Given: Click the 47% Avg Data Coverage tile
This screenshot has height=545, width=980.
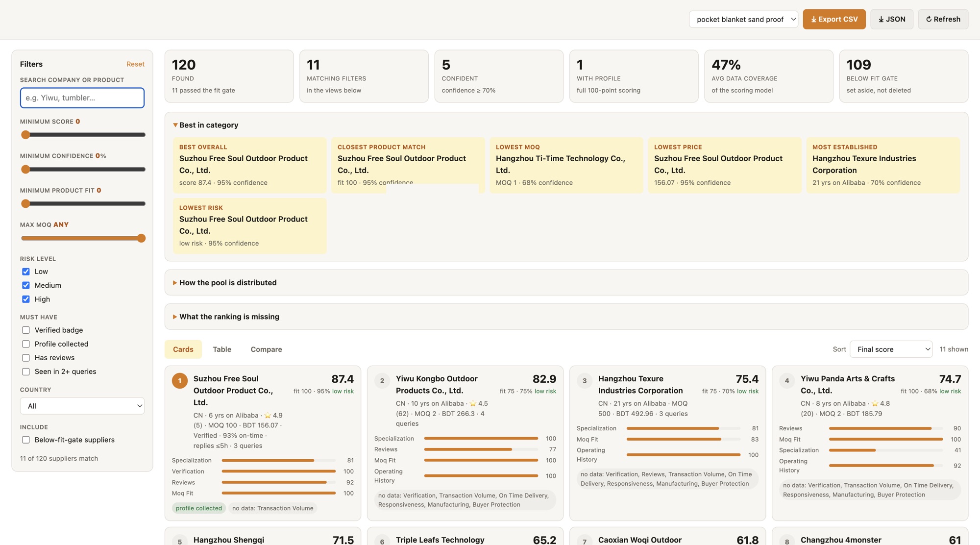Looking at the screenshot, I should pyautogui.click(x=769, y=76).
